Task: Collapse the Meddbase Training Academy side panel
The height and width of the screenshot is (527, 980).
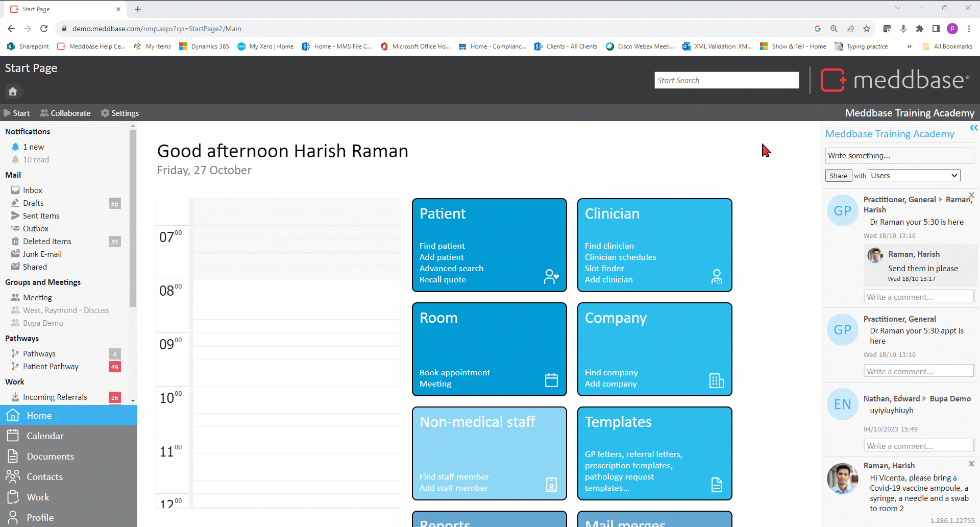Action: pyautogui.click(x=973, y=128)
